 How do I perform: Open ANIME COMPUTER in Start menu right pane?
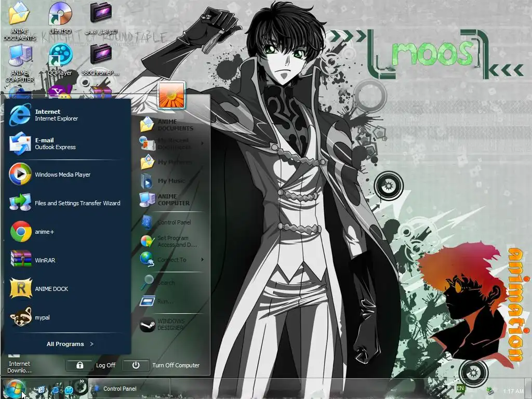[x=171, y=199]
